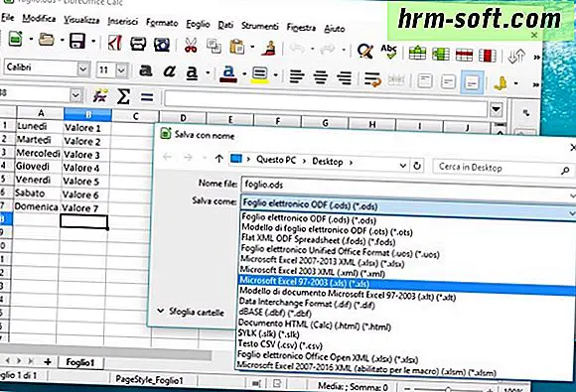Go up one folder in dialog
Image resolution: width=576 pixels, height=392 pixels.
pyautogui.click(x=218, y=159)
